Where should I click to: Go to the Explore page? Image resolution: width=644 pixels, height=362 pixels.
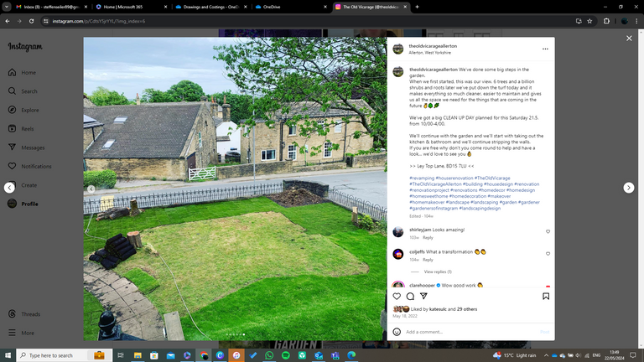[23, 110]
